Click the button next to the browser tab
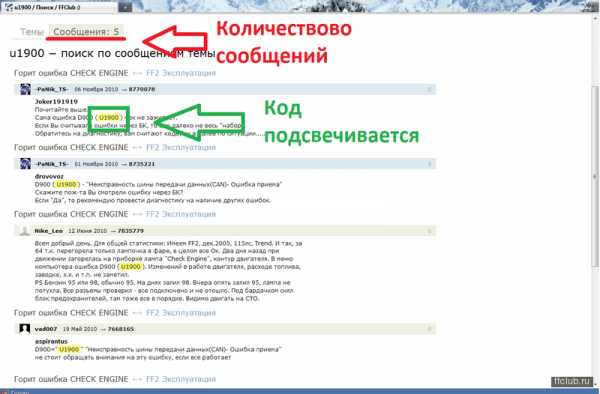This screenshot has height=394, width=600. coord(125,7)
